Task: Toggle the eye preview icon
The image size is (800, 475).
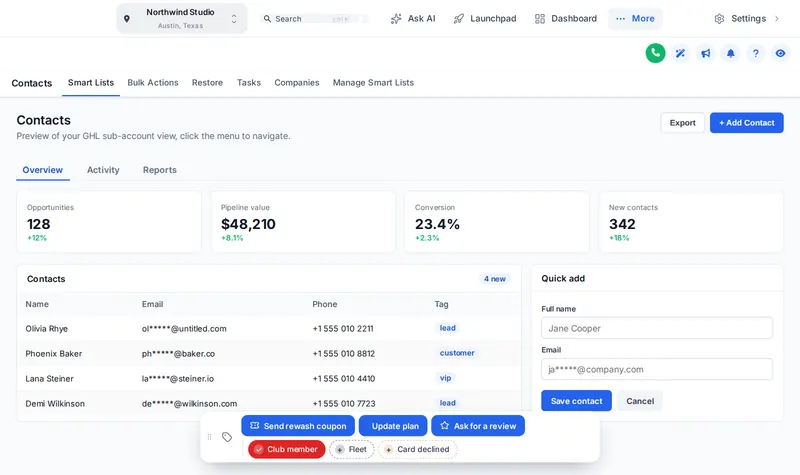Action: [x=780, y=53]
